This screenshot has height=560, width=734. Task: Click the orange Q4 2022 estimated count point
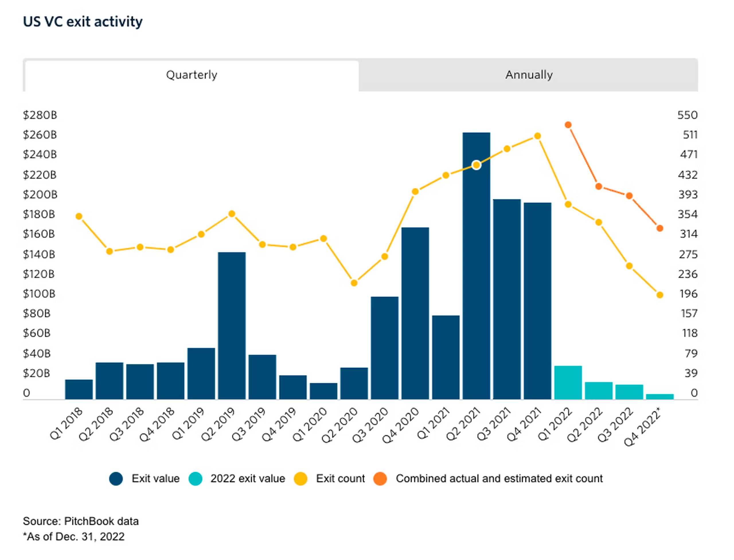click(x=660, y=228)
